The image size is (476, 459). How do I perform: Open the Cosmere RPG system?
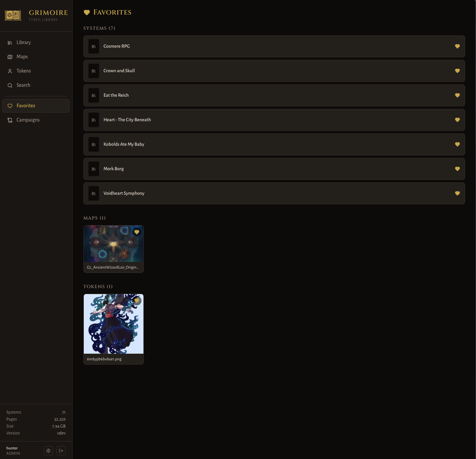[x=274, y=46]
